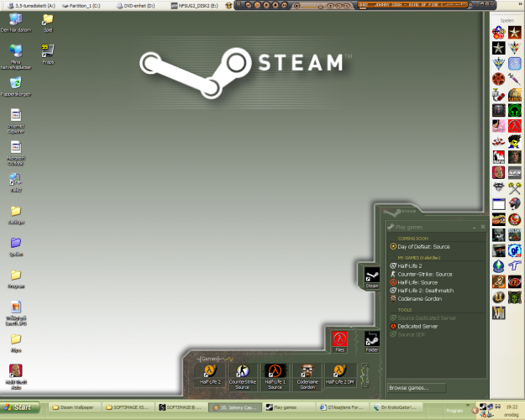Click the Windows Start button
This screenshot has height=420, width=525.
(x=23, y=407)
